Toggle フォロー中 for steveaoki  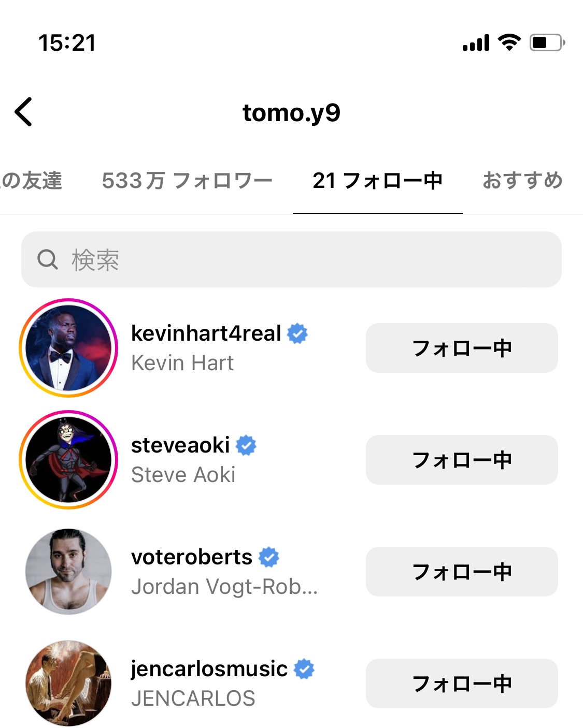coord(462,460)
